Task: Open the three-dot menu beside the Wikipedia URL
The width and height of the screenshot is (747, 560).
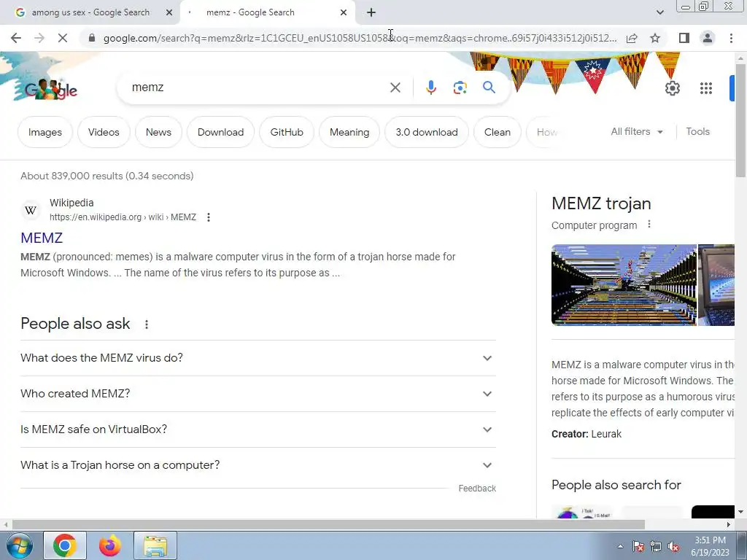Action: [x=208, y=217]
